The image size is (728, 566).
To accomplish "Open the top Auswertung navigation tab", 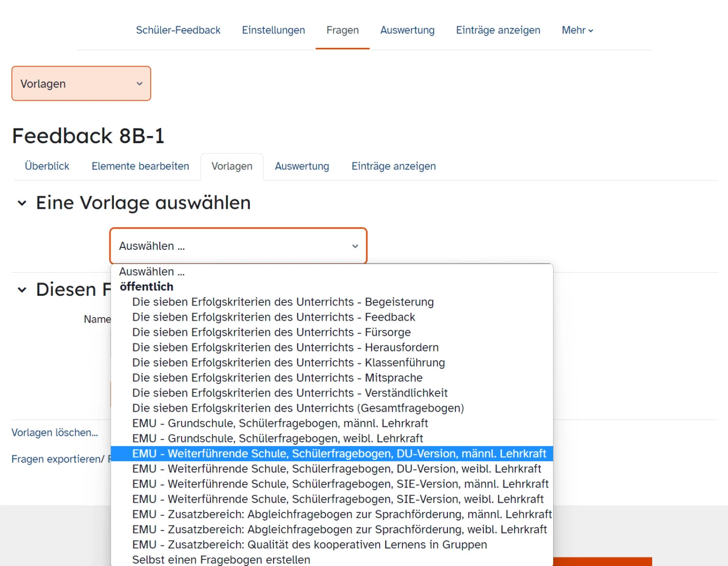I will 407,30.
